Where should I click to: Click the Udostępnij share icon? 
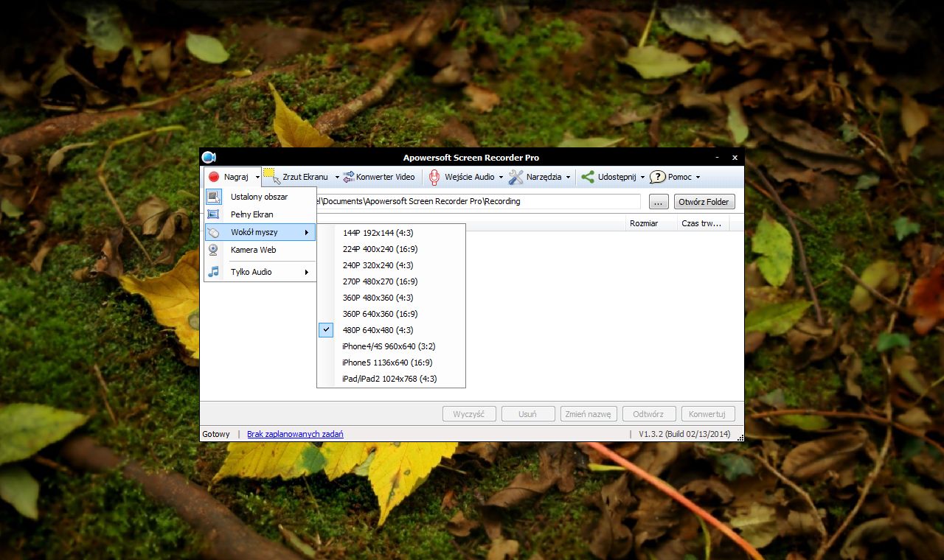pyautogui.click(x=588, y=177)
